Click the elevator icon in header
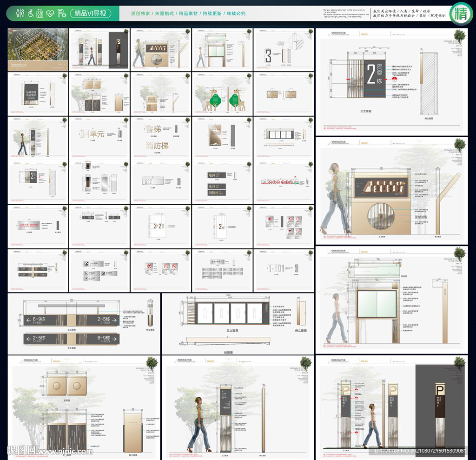 coord(40,13)
